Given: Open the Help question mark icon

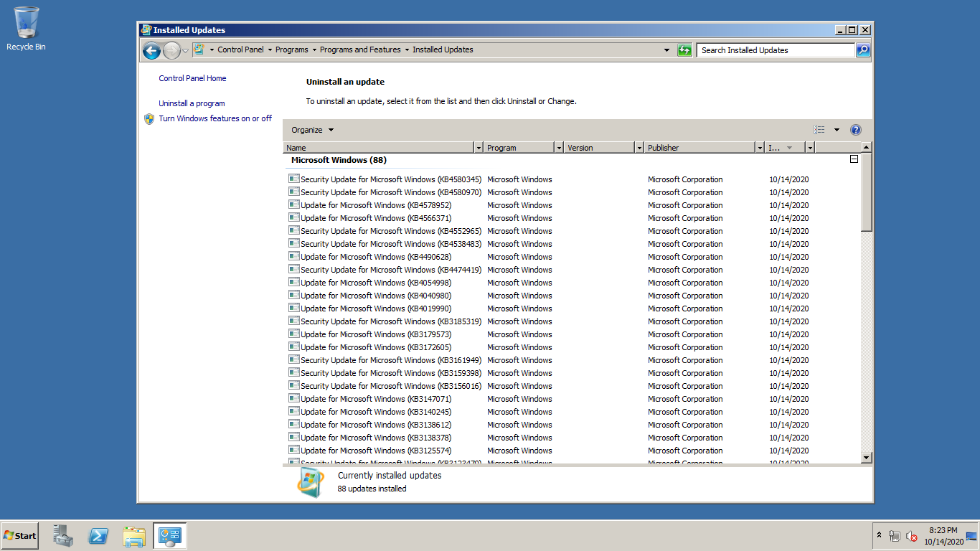Looking at the screenshot, I should (x=855, y=130).
